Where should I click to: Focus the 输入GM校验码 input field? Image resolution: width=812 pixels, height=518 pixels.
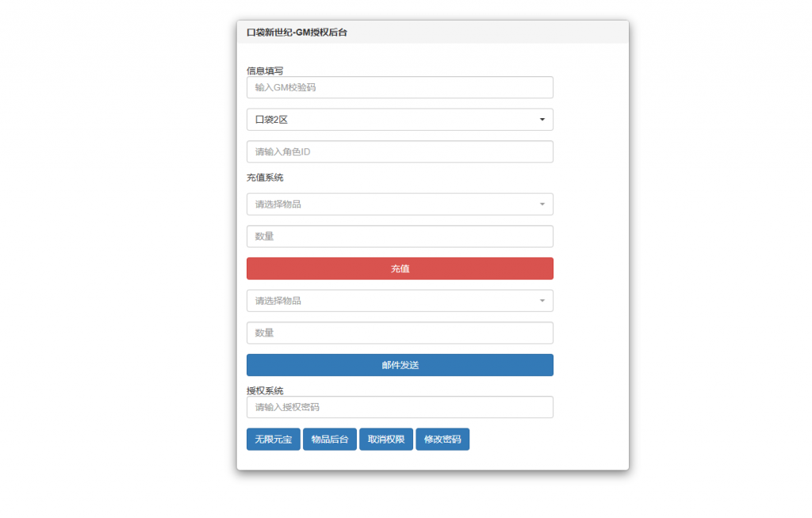[x=399, y=87]
